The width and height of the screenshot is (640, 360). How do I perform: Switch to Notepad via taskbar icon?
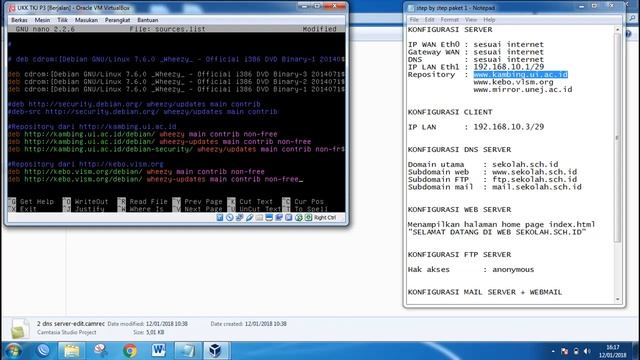tap(188, 351)
